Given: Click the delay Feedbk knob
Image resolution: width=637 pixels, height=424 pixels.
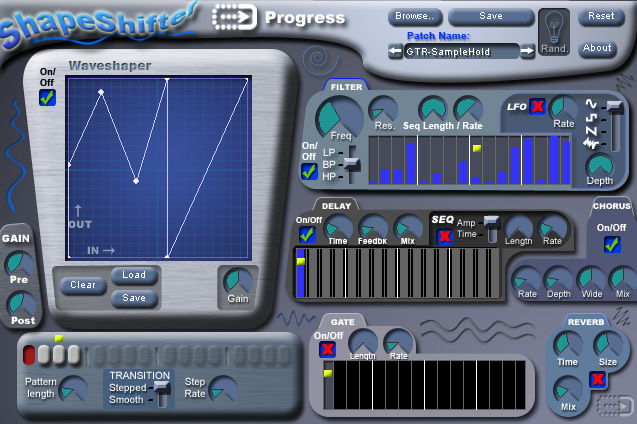Looking at the screenshot, I should tap(373, 227).
